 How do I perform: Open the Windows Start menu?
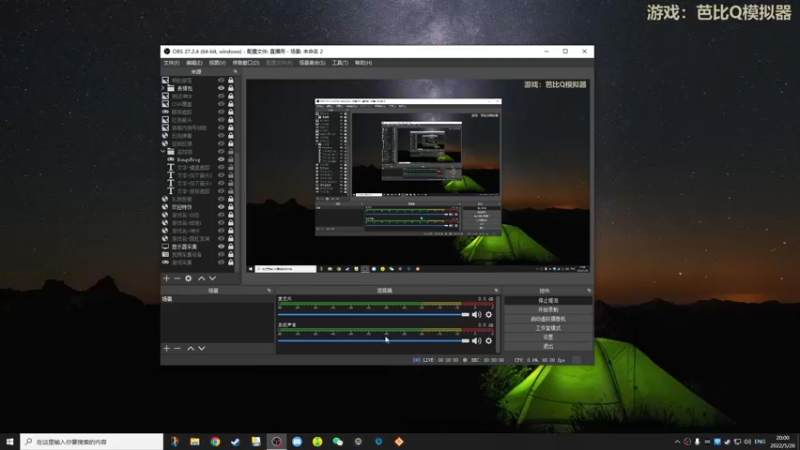[10, 441]
